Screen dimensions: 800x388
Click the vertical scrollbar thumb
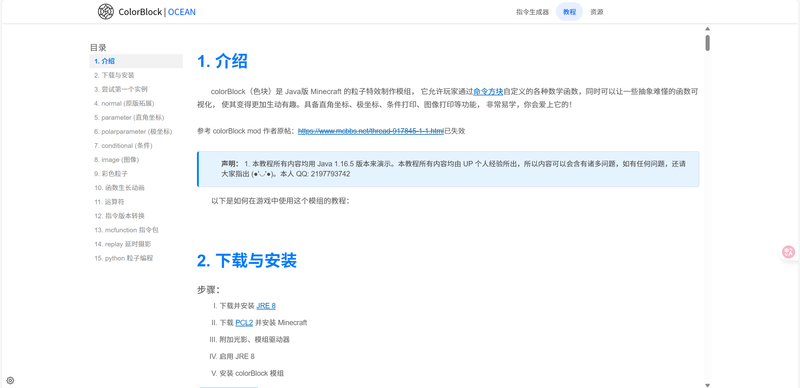[708, 42]
